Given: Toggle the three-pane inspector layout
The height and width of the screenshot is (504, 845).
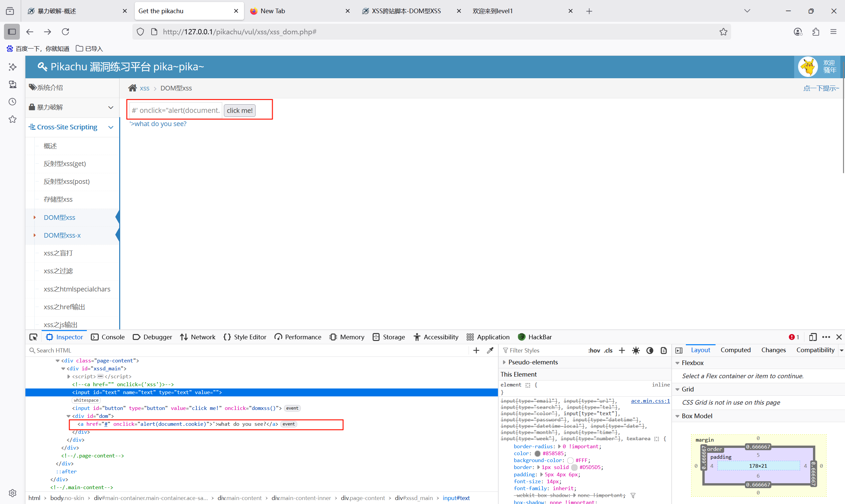Looking at the screenshot, I should click(x=679, y=350).
